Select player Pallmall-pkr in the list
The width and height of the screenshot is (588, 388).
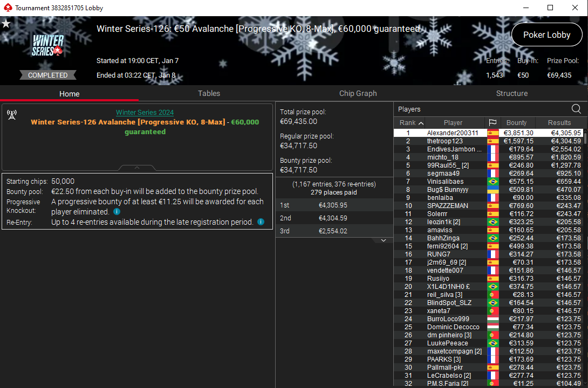point(488,368)
